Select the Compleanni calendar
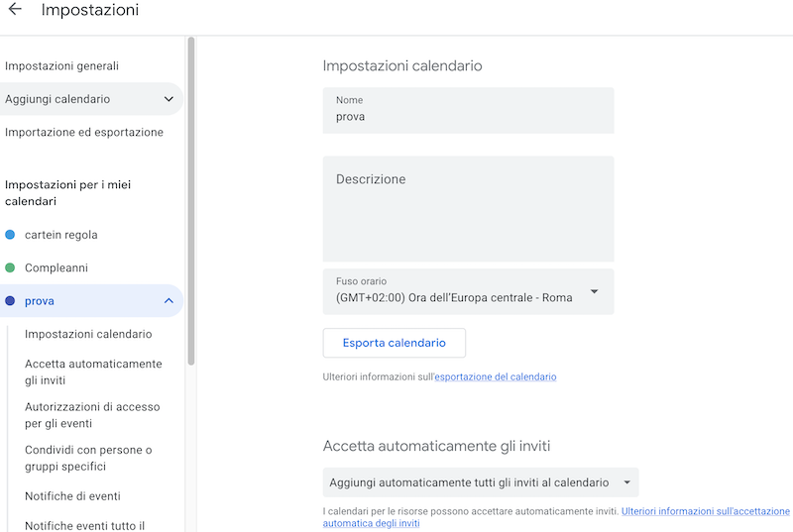 point(57,267)
